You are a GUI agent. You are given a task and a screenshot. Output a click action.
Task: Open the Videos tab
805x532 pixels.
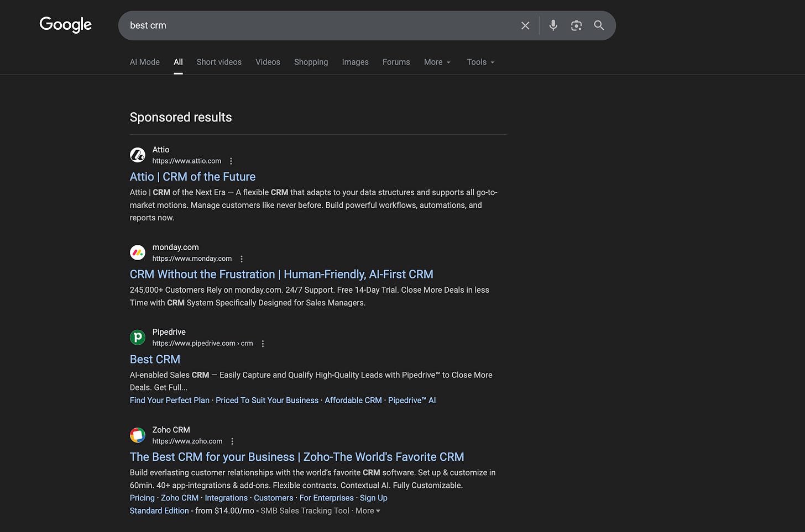point(268,62)
